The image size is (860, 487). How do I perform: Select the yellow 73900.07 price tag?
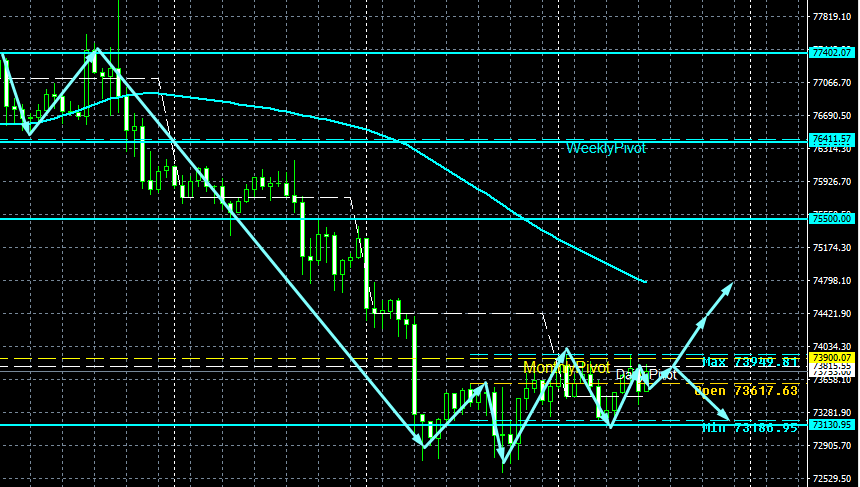pos(831,358)
